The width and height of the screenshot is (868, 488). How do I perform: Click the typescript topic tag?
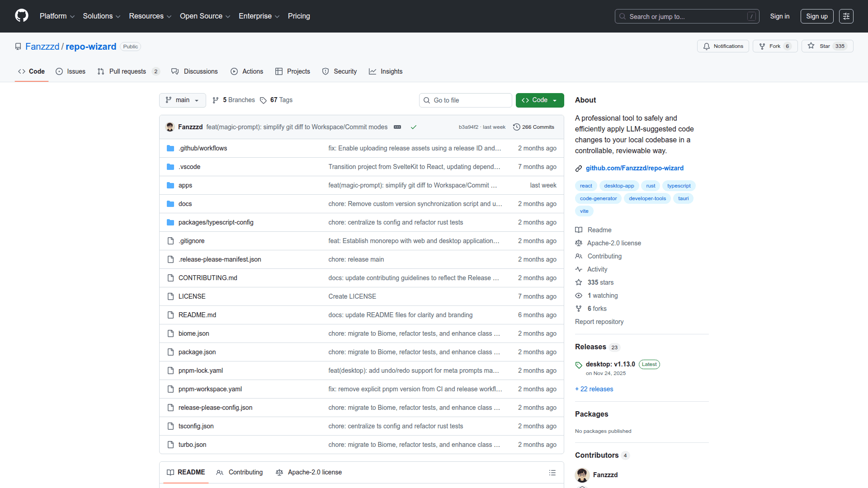point(679,186)
